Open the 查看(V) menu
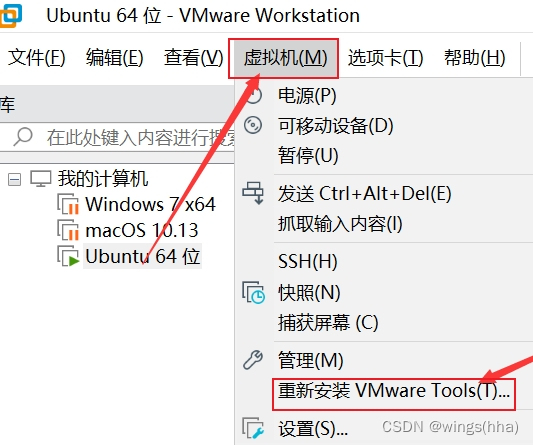The image size is (533, 445). (193, 57)
